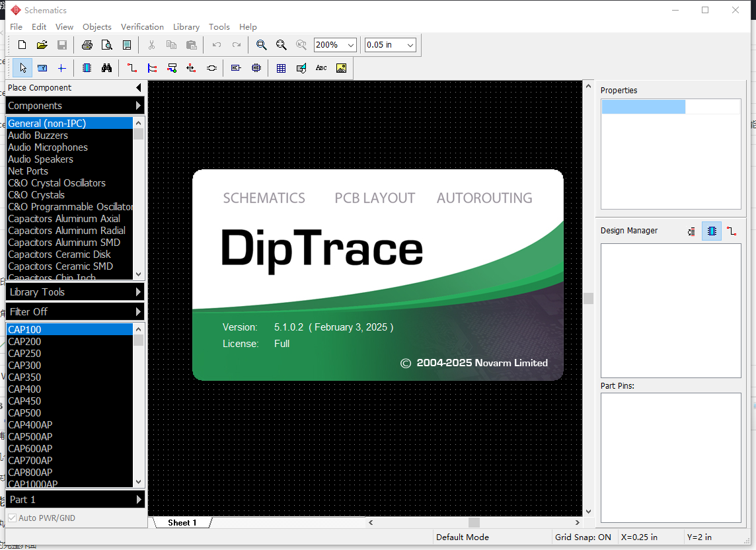This screenshot has height=550, width=756.
Task: Click the titles and sheet setup icon
Action: tap(127, 45)
